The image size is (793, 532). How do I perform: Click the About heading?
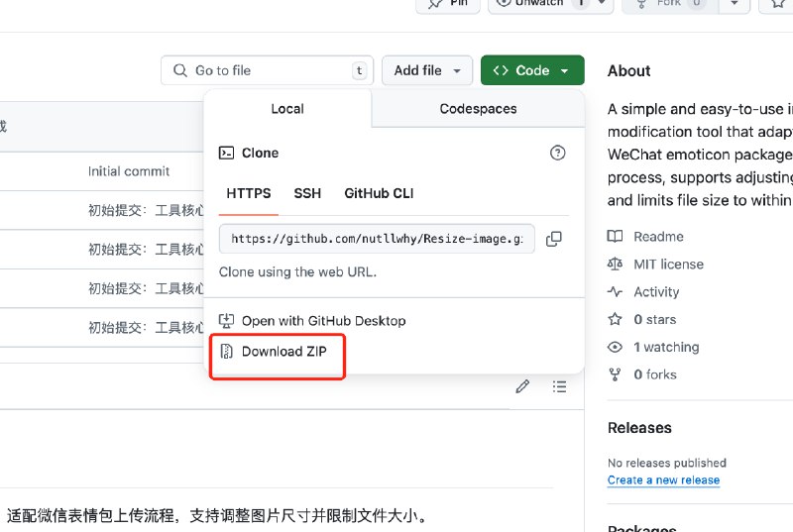pos(629,70)
